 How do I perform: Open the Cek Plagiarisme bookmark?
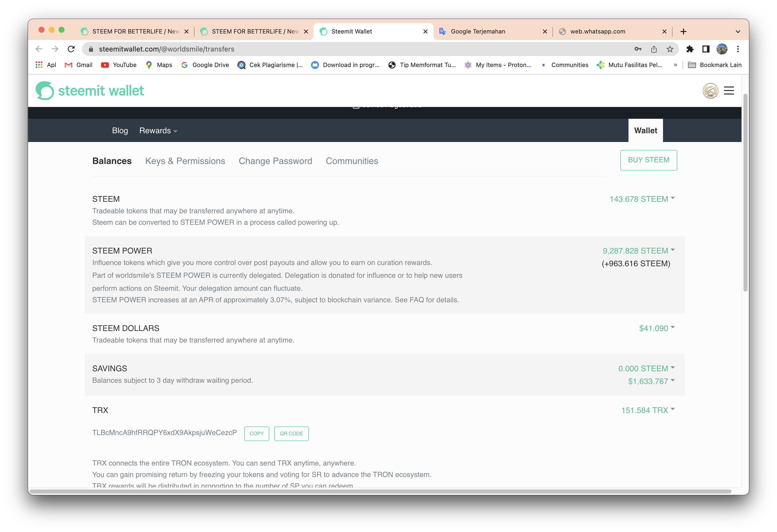[x=270, y=65]
